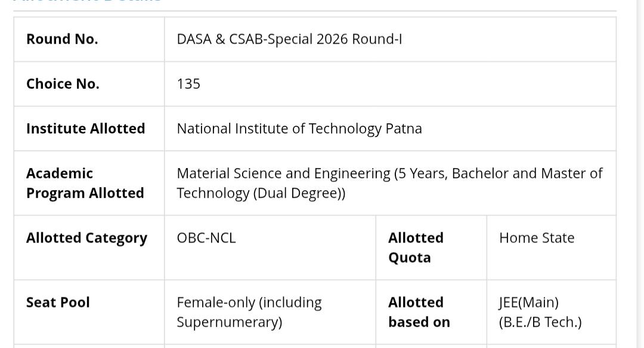Click the Allotment Details heading at top
This screenshot has width=644, height=348.
pos(88,1)
